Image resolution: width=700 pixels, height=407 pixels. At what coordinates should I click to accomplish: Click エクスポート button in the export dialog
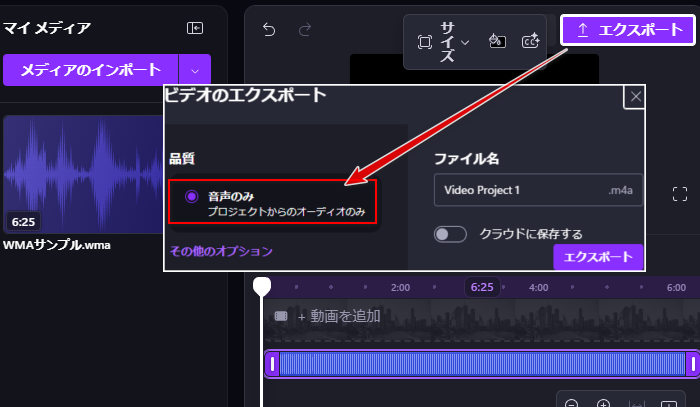(x=597, y=257)
